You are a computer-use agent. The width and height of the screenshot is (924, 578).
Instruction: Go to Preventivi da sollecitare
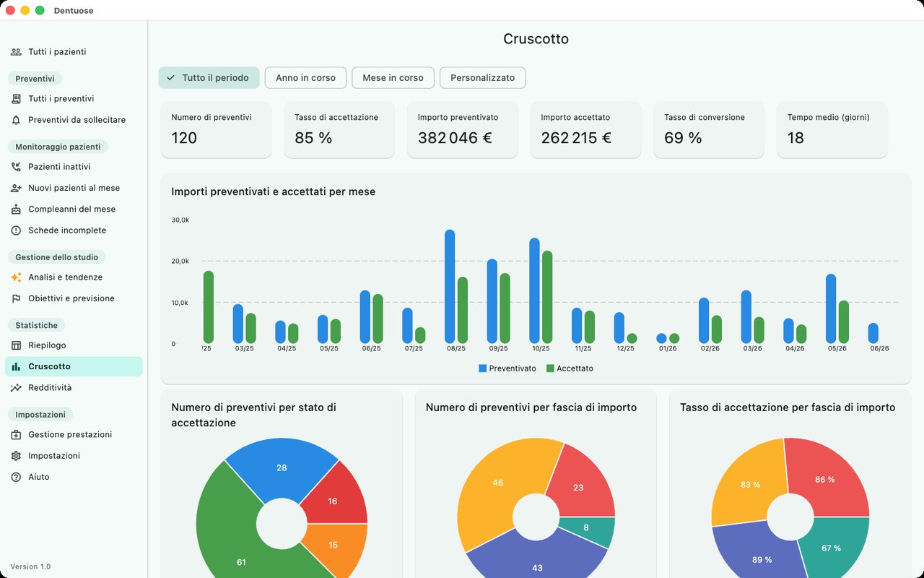74,120
